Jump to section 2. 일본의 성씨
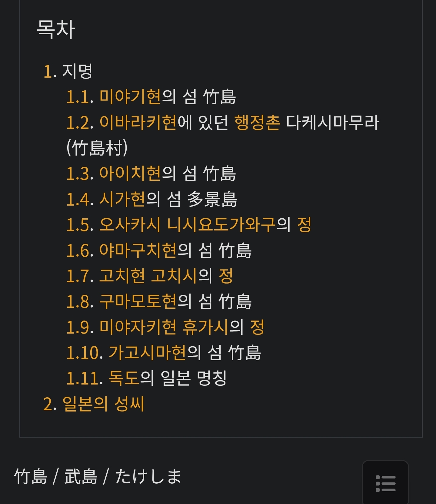The height and width of the screenshot is (504, 436). (94, 404)
